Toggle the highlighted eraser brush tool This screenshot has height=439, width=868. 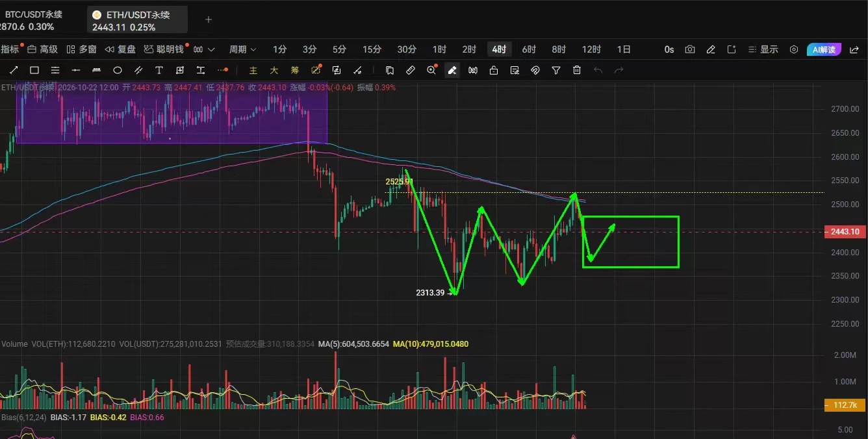(x=452, y=70)
